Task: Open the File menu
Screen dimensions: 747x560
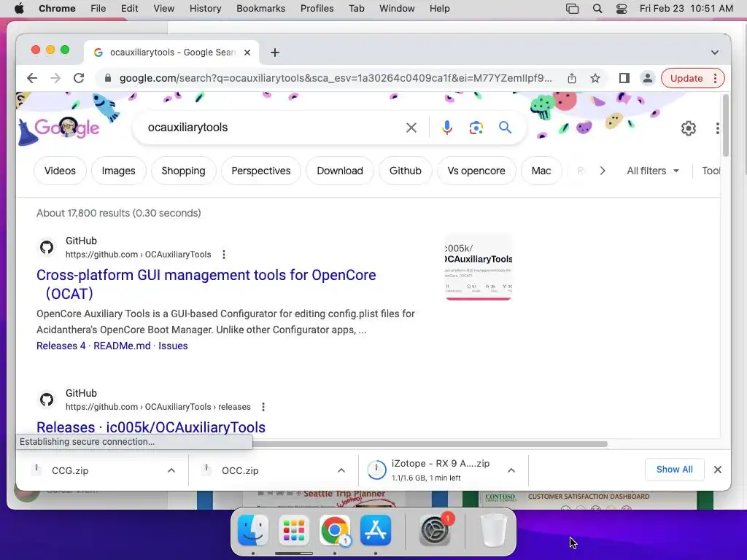Action: [98, 9]
